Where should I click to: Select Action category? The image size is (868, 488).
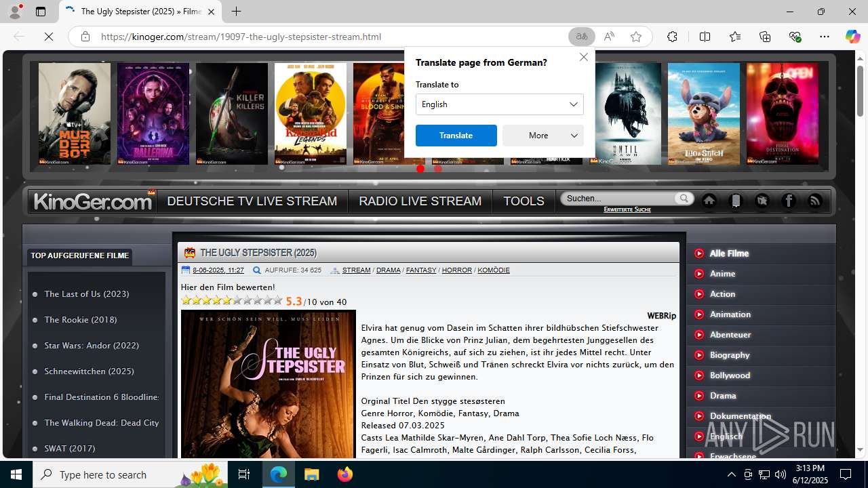(x=722, y=294)
